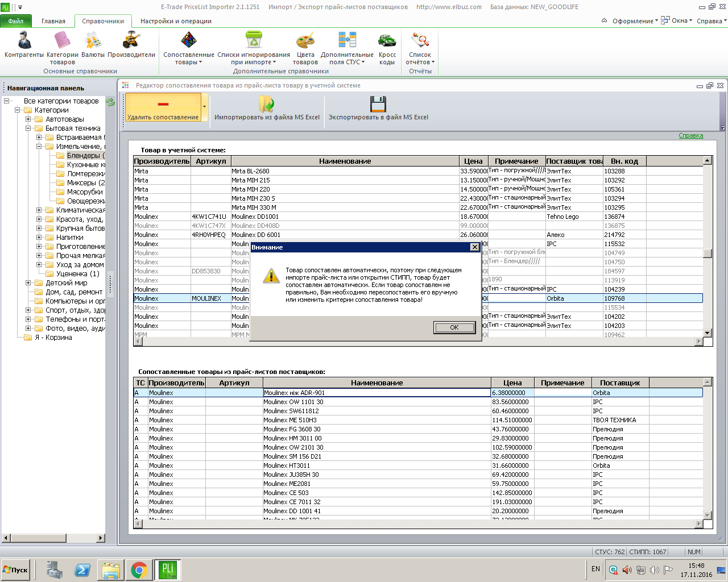Expand the Детский мир category

pos(28,283)
